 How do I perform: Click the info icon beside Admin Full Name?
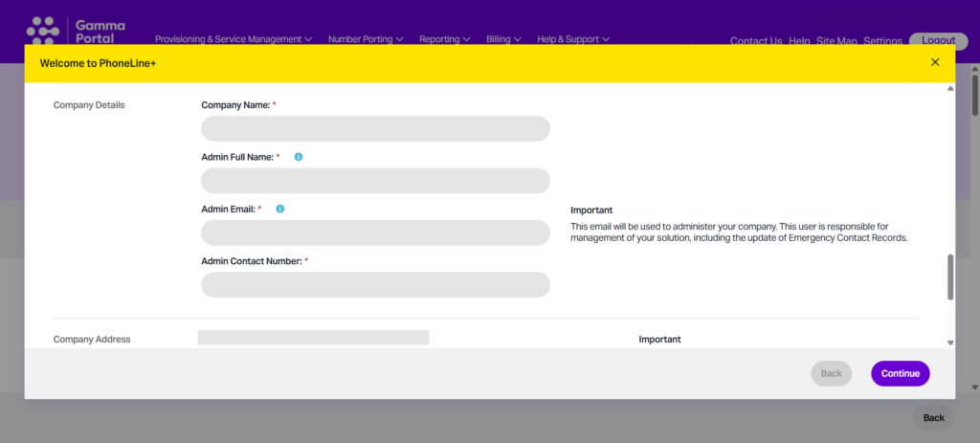(299, 157)
